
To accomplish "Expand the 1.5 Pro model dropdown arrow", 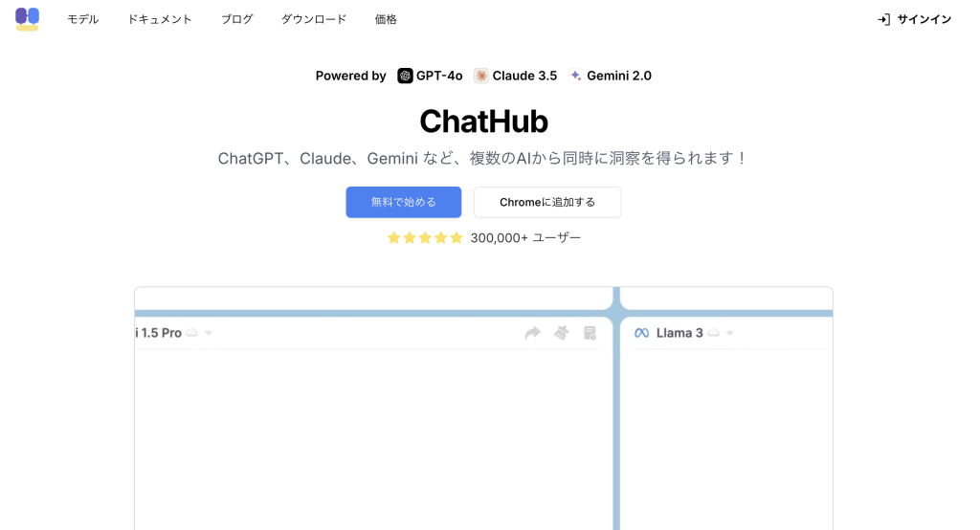I will coord(209,333).
